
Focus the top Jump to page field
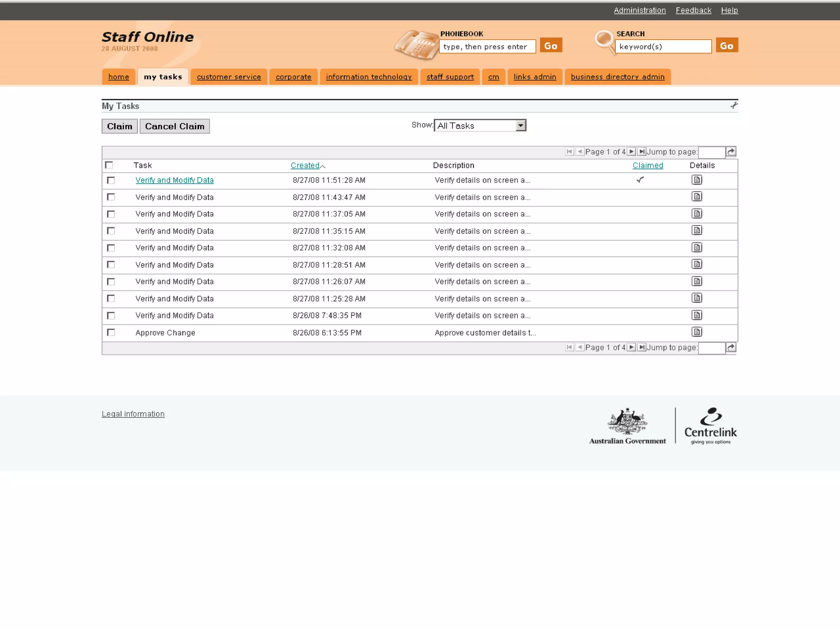pos(712,152)
